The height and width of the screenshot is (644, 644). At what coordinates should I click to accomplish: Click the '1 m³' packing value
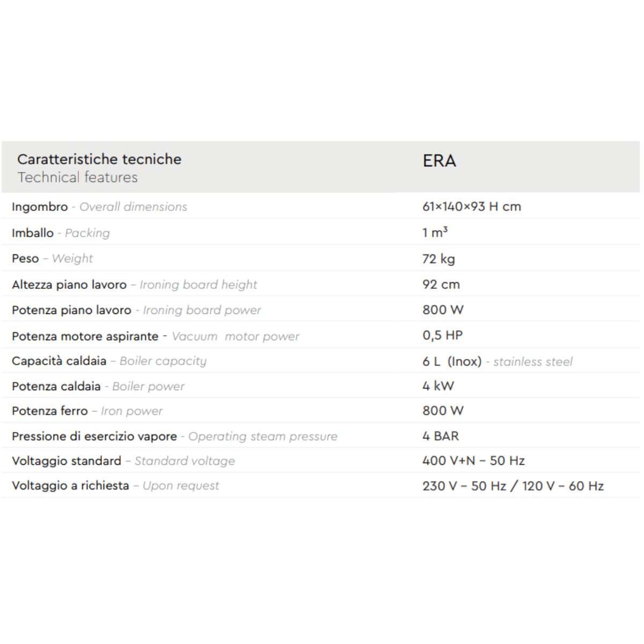[x=435, y=232]
